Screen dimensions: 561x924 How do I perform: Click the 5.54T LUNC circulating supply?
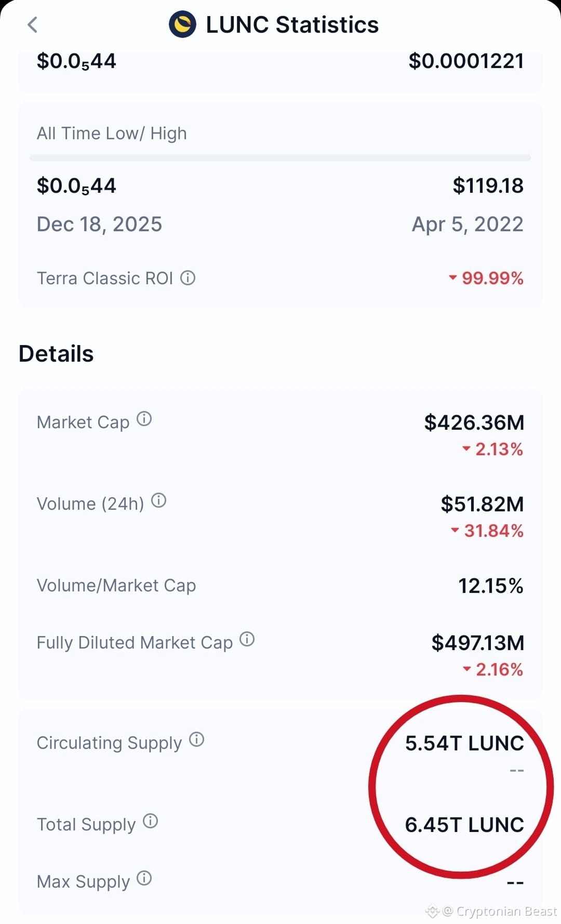coord(464,743)
